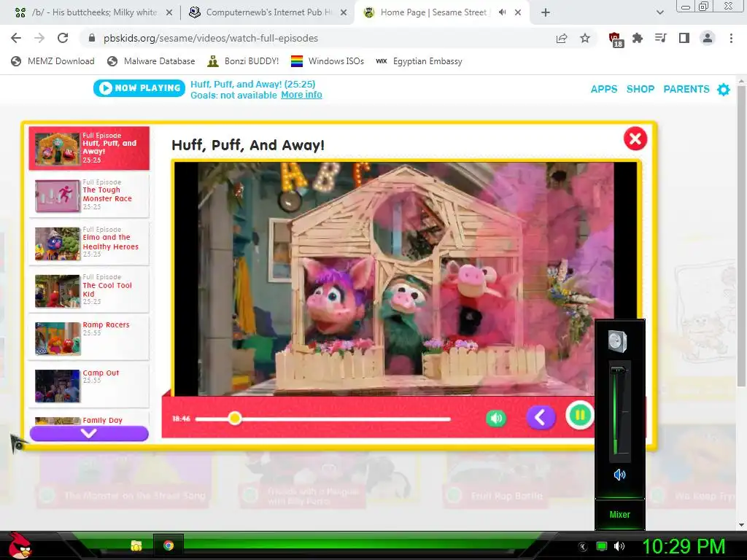
Task: Click the video frame showing three pigs
Action: pos(406,279)
